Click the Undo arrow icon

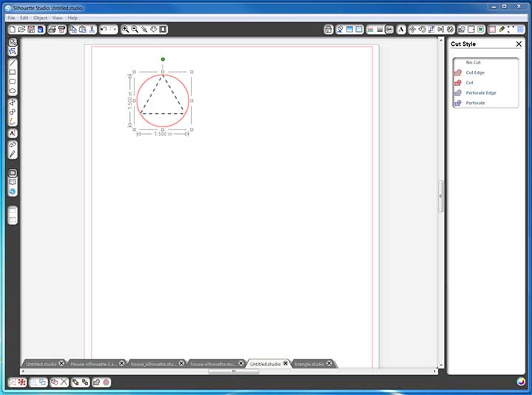click(104, 30)
